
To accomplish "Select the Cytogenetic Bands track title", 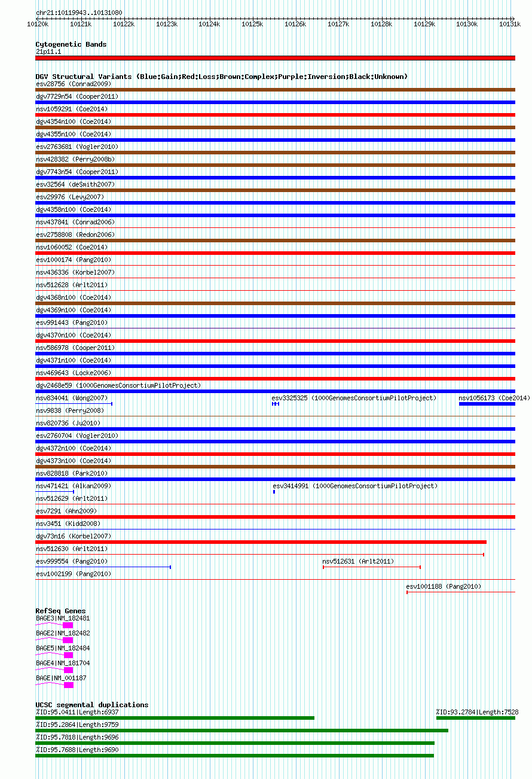I will tap(71, 44).
